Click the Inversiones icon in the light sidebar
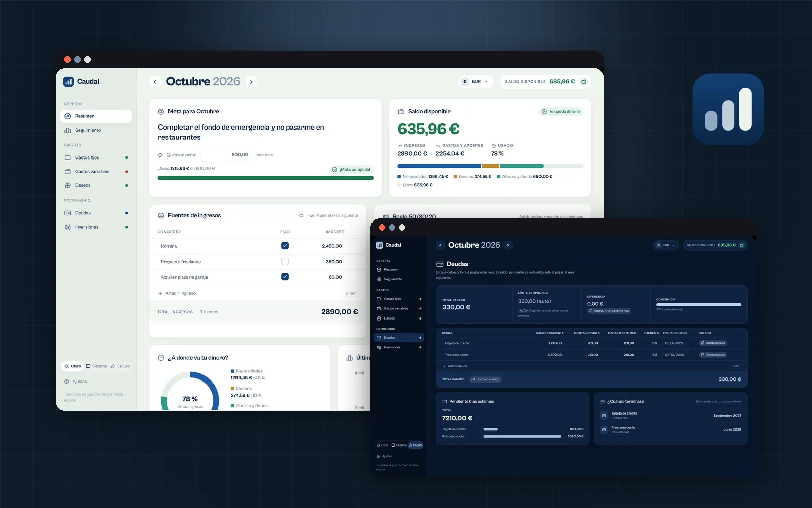812x508 pixels. (x=67, y=227)
